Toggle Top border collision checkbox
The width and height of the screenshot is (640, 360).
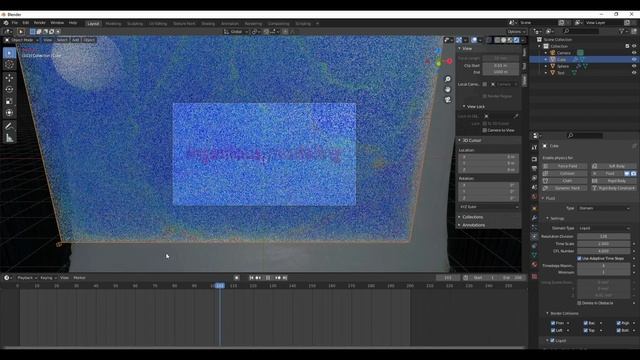point(586,331)
